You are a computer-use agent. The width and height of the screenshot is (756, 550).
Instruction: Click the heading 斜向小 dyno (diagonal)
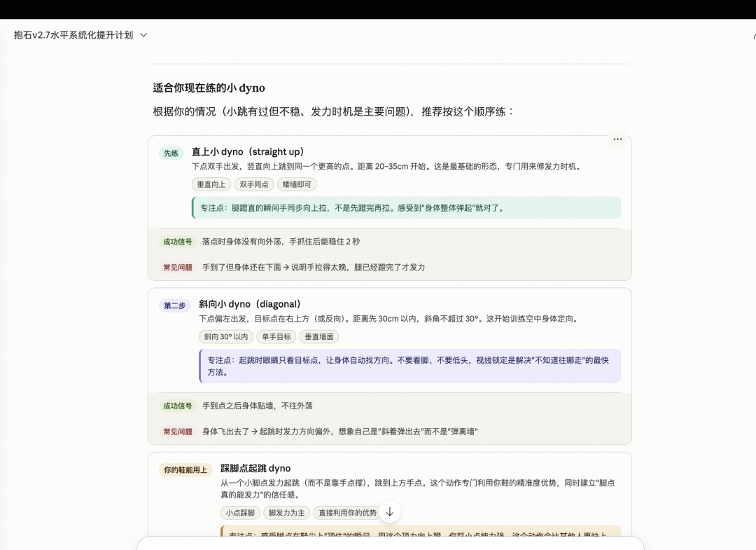pos(250,305)
